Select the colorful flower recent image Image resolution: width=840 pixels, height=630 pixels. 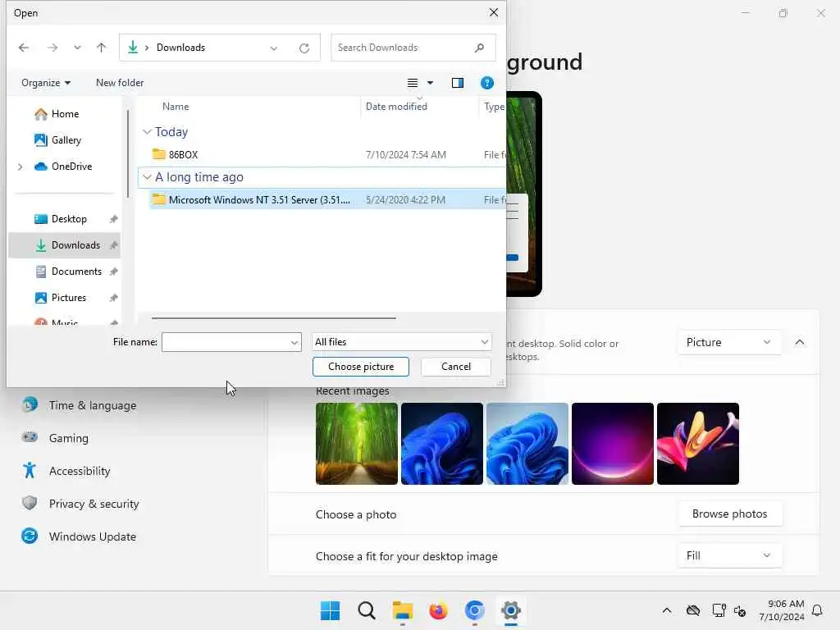[x=697, y=444]
